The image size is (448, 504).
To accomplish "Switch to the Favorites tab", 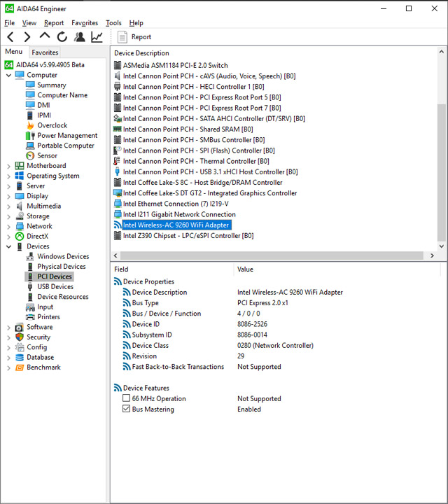I will (45, 52).
